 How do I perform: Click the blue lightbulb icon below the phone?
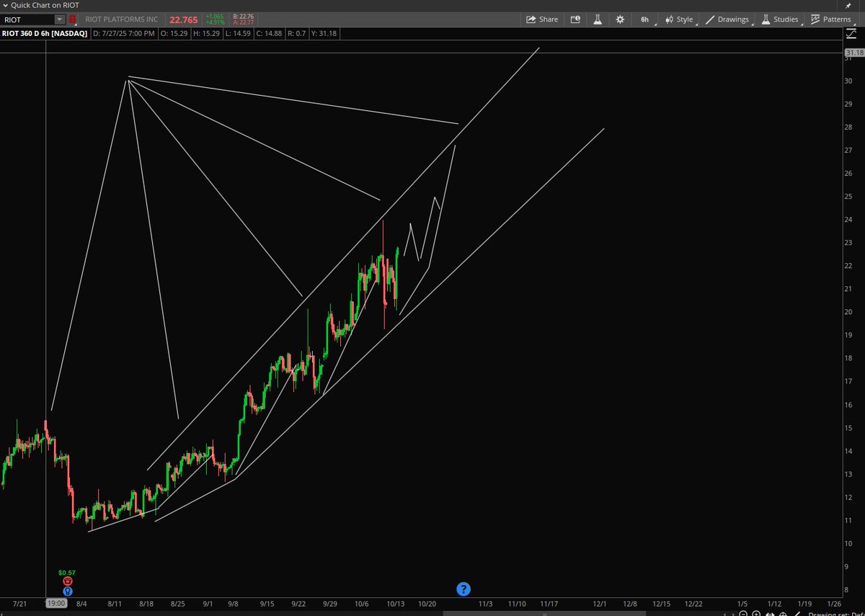(x=67, y=592)
